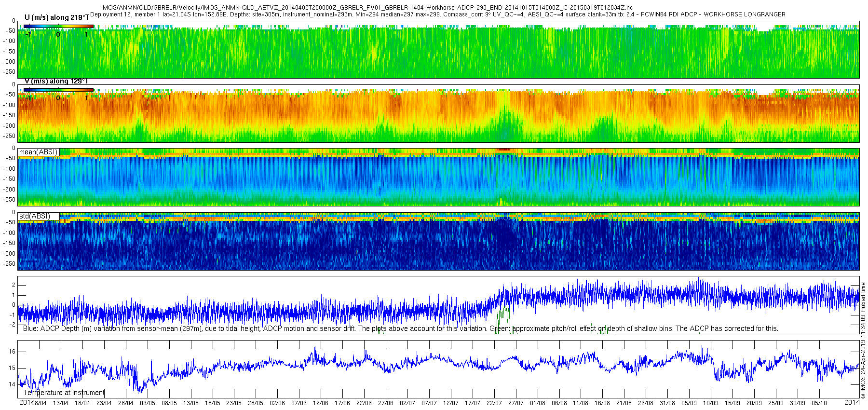868x410 pixels.
Task: Click the '07/06' date tick label
Action: tap(298, 403)
